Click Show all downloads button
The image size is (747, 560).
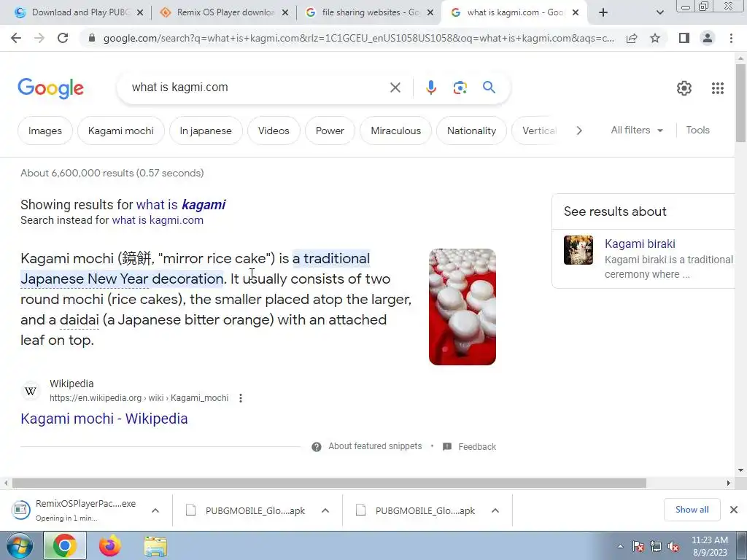coord(692,510)
